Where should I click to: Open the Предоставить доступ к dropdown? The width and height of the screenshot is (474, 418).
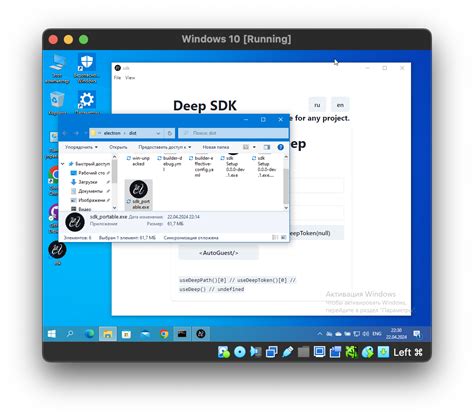coord(165,147)
